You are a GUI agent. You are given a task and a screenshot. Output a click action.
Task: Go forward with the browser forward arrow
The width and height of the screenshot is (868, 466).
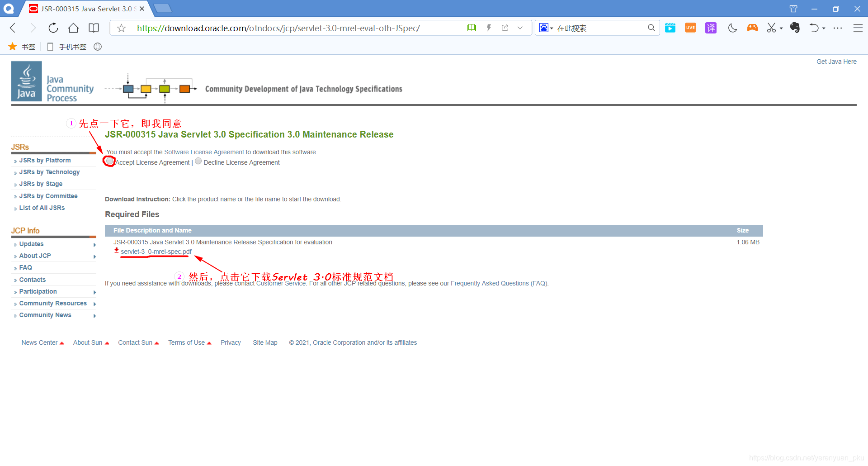33,28
